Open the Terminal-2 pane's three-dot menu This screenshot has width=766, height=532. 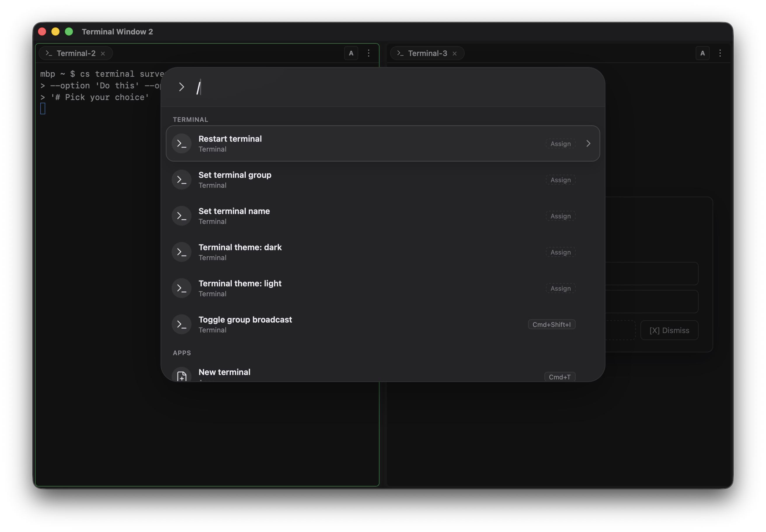pyautogui.click(x=369, y=53)
